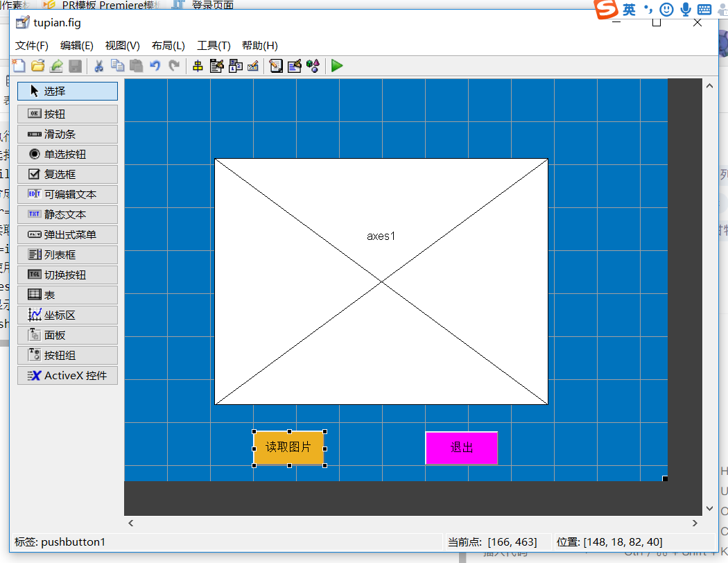
Task: Activate the 选择 selection tool
Action: click(67, 91)
